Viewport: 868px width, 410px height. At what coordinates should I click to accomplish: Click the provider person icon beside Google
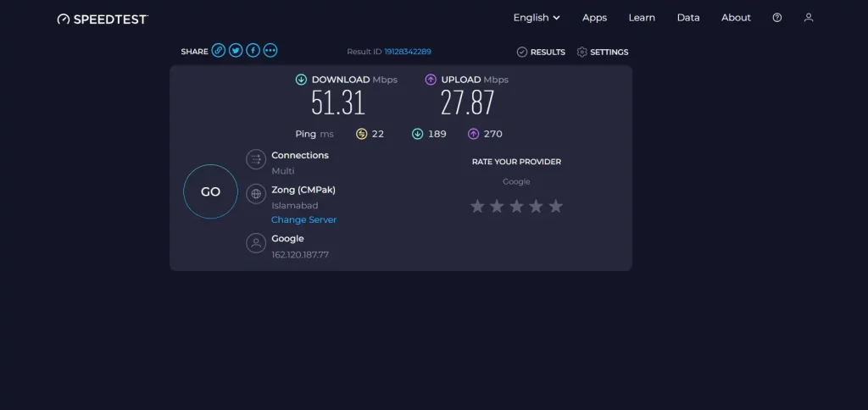[256, 243]
